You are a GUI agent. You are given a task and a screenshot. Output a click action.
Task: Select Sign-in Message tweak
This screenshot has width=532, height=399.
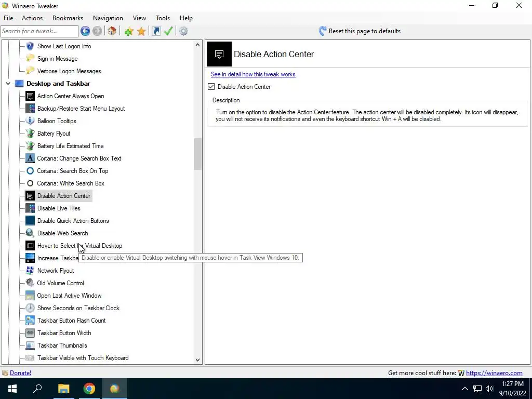tap(57, 59)
